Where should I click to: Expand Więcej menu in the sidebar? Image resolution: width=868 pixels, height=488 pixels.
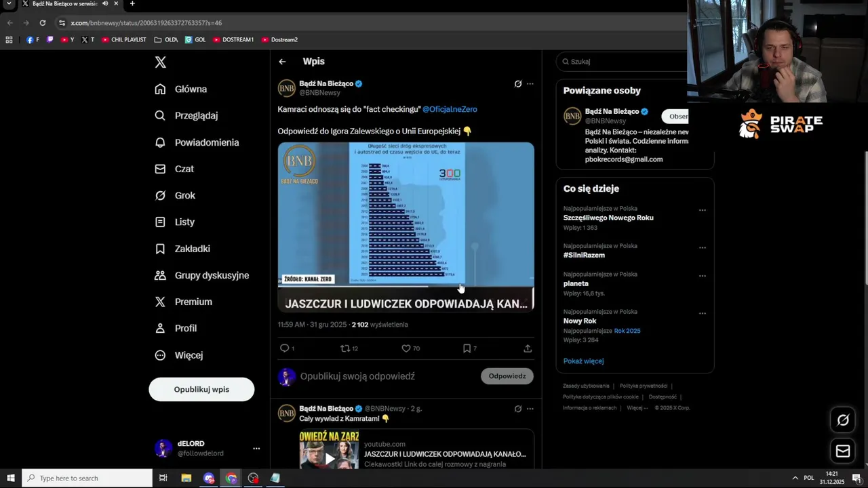[x=179, y=355]
